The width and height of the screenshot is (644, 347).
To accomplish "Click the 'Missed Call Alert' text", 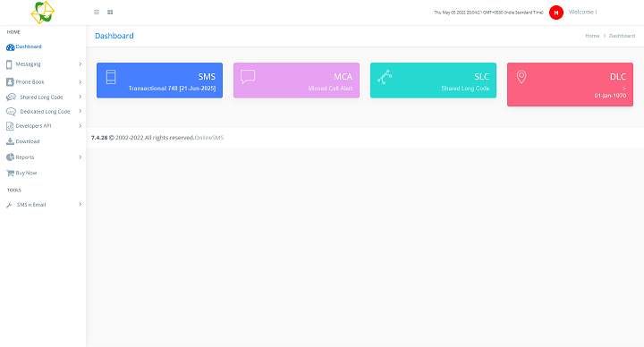I will (330, 89).
